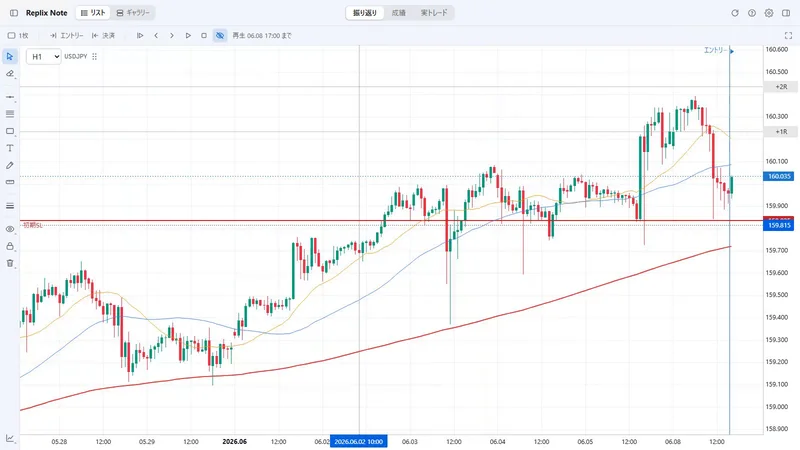
Task: Toggle the left sidebar panel icon
Action: (x=14, y=13)
